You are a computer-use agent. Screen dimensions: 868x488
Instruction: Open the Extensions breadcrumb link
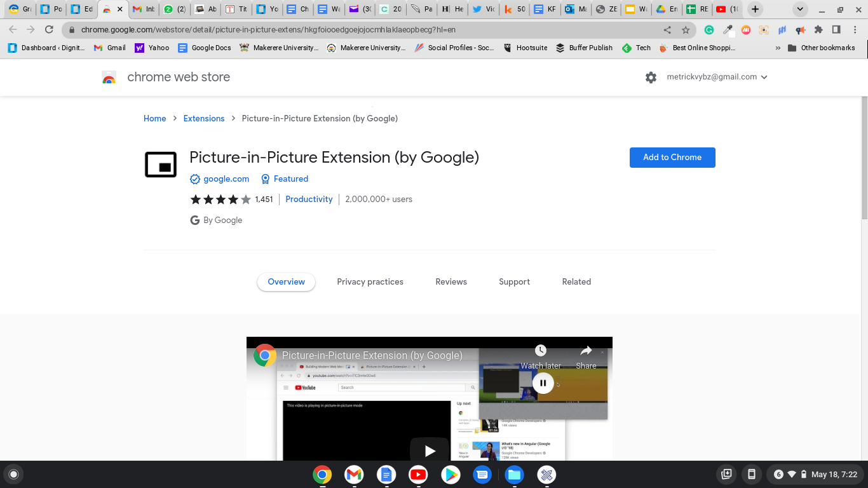tap(204, 119)
